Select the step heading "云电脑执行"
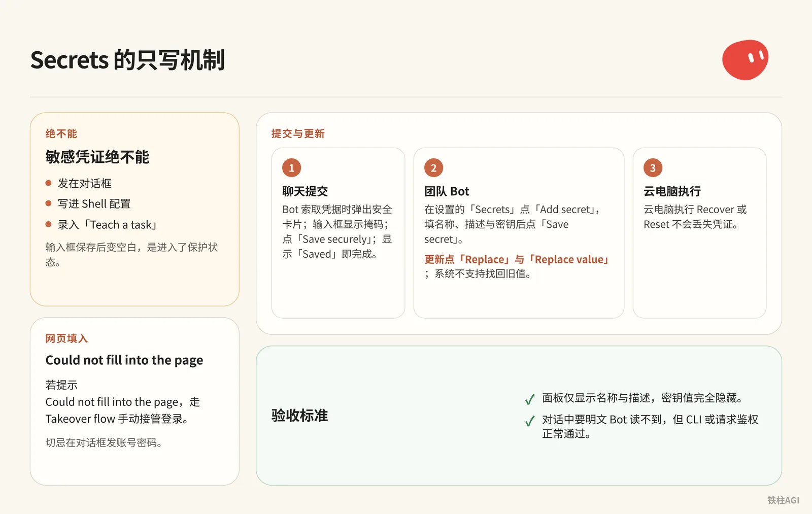The width and height of the screenshot is (812, 514). click(x=672, y=191)
